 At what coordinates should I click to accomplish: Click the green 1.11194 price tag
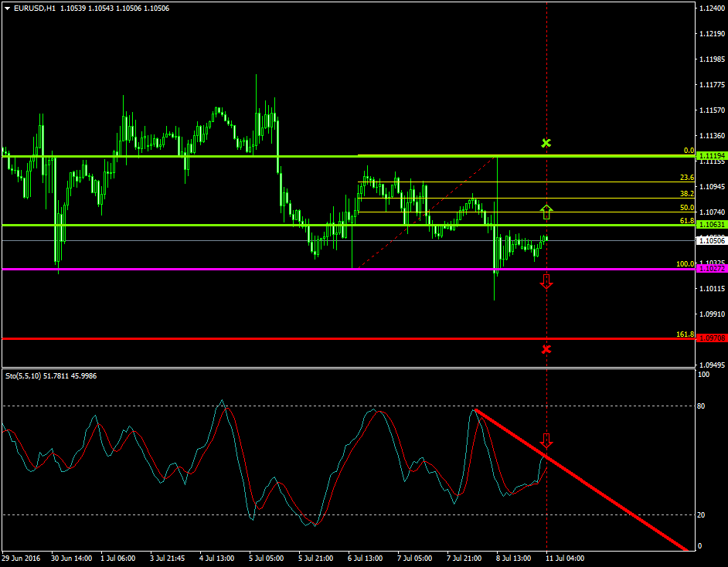tap(711, 156)
